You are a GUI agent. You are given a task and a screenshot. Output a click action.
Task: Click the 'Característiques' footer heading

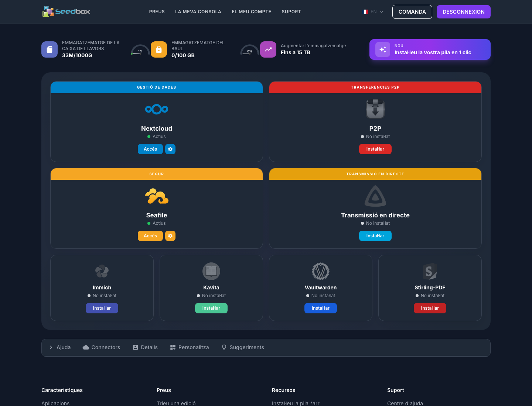[62, 390]
